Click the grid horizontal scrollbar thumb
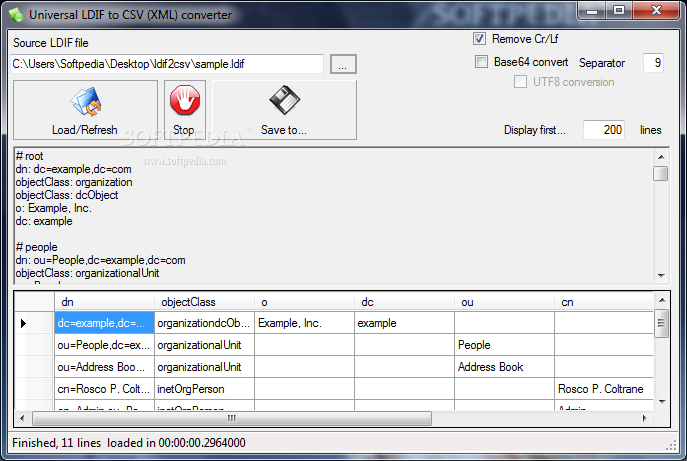The image size is (687, 461). 232,418
